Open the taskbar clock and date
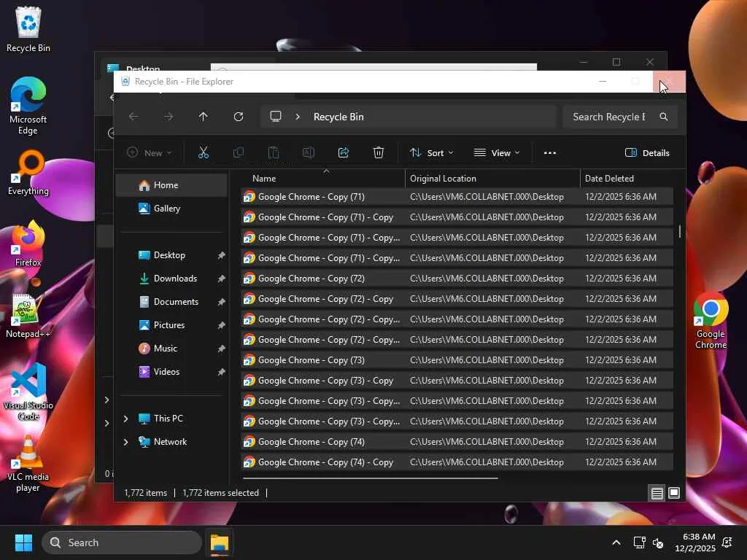 pos(694,542)
